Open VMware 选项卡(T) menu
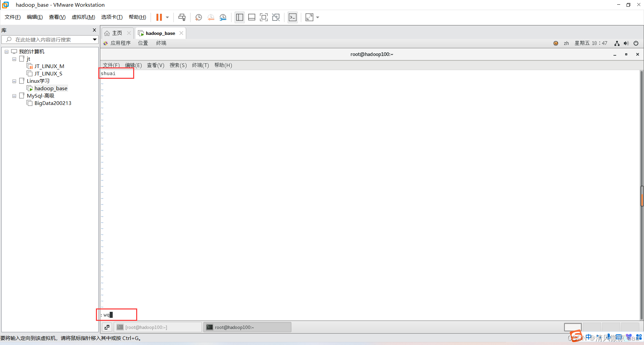644x345 pixels. [112, 17]
